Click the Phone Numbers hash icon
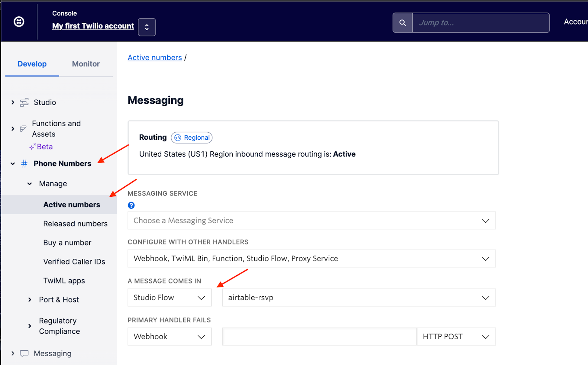 coord(24,164)
